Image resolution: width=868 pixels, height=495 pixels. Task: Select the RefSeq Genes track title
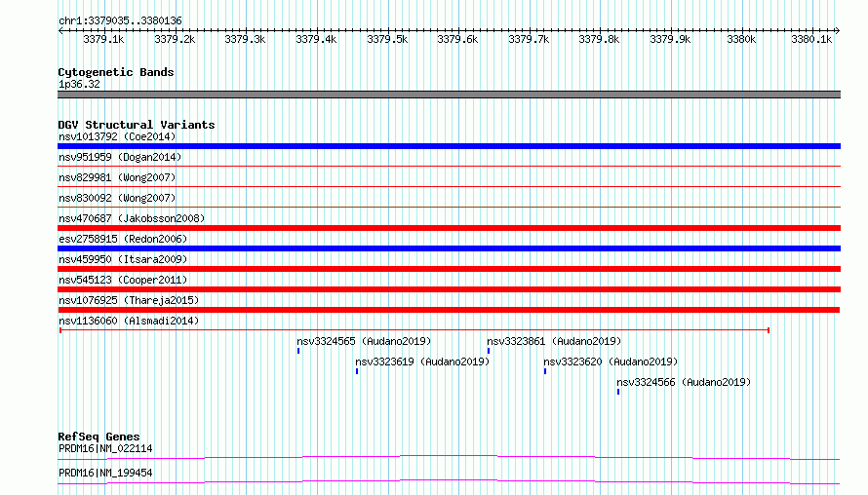[99, 437]
